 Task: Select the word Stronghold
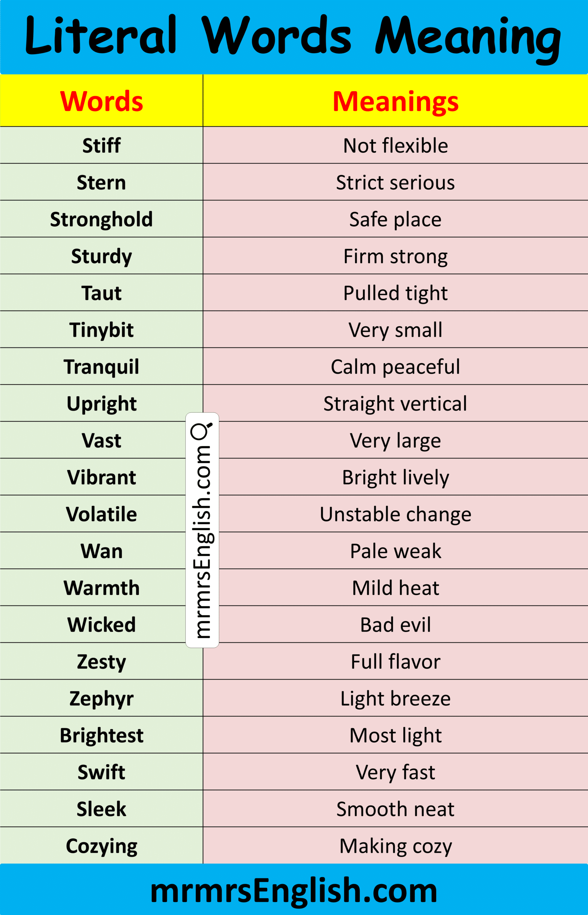point(101,219)
